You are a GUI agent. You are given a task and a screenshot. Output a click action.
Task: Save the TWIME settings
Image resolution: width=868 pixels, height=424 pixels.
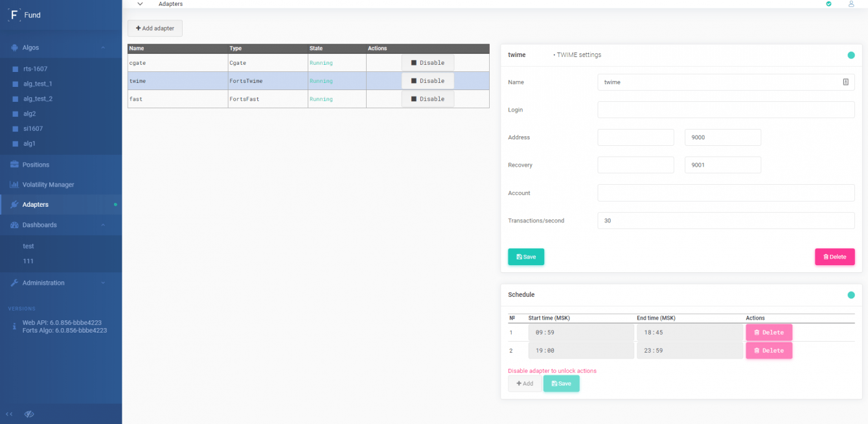coord(526,257)
